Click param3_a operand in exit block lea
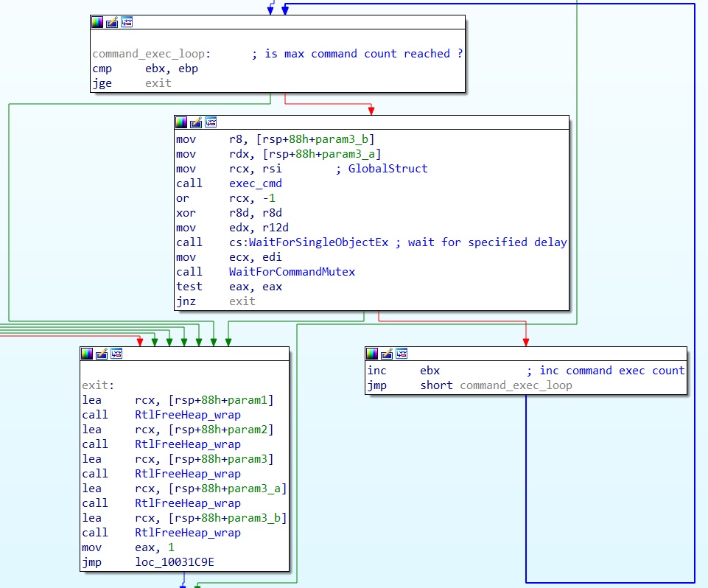 pyautogui.click(x=254, y=489)
